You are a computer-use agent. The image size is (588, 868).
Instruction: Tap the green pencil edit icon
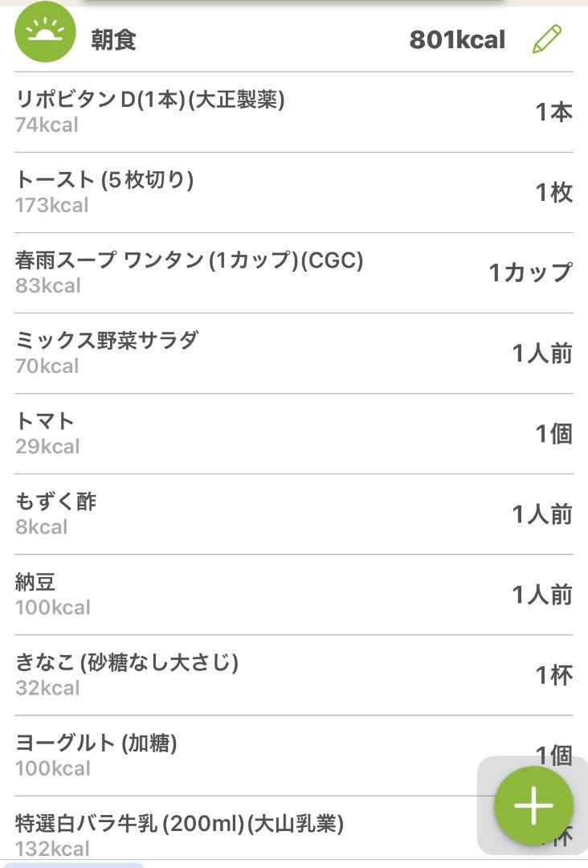(x=547, y=39)
